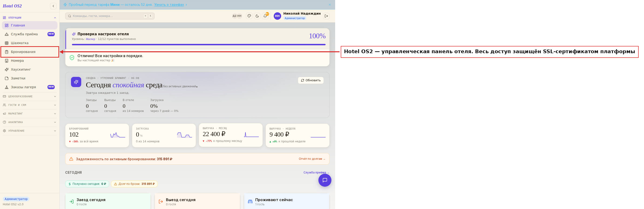
Task: Expand the Управление sidebar group
Action: coord(30,131)
